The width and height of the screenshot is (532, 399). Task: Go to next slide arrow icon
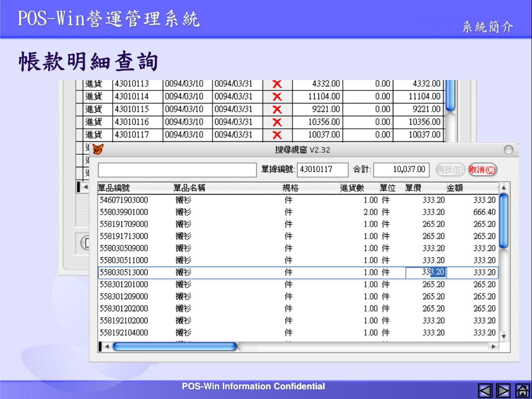(x=503, y=391)
